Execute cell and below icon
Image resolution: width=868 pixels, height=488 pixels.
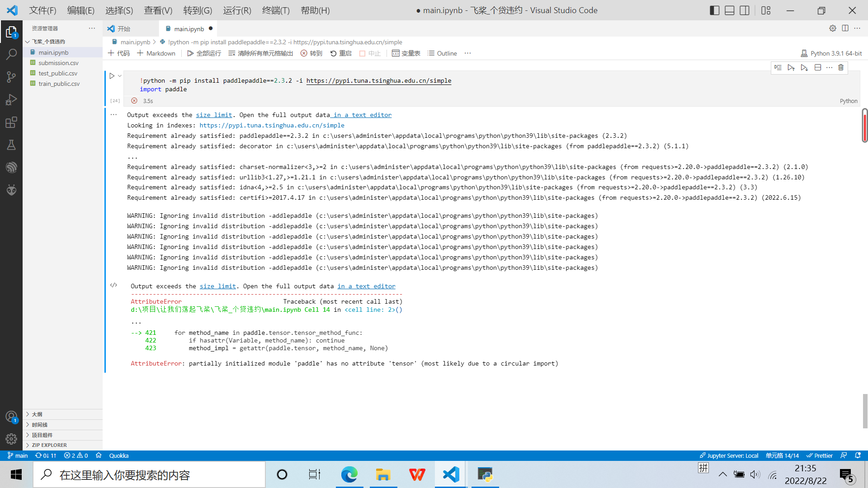pos(804,67)
